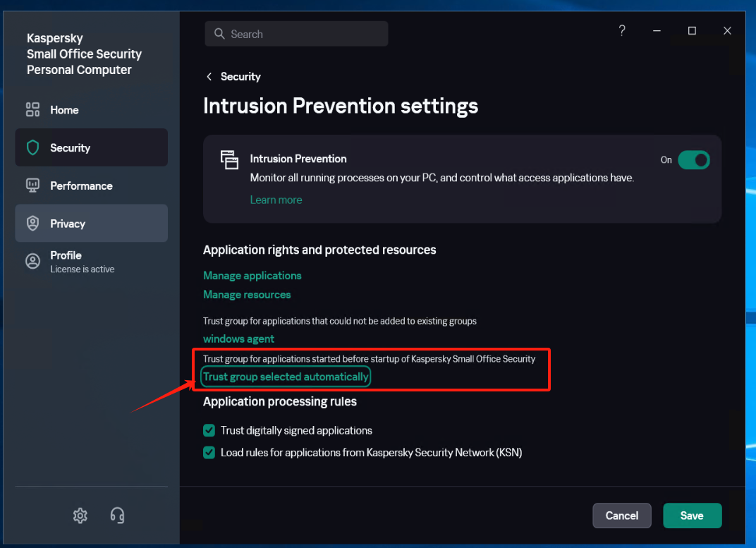Click the Intrusion Prevention windows icon

tap(229, 160)
